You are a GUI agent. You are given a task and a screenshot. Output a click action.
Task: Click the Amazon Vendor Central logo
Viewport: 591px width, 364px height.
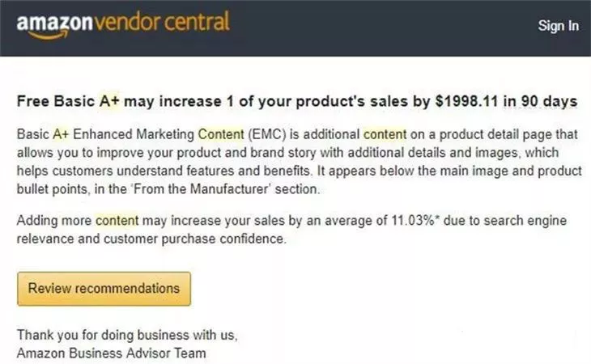[123, 23]
